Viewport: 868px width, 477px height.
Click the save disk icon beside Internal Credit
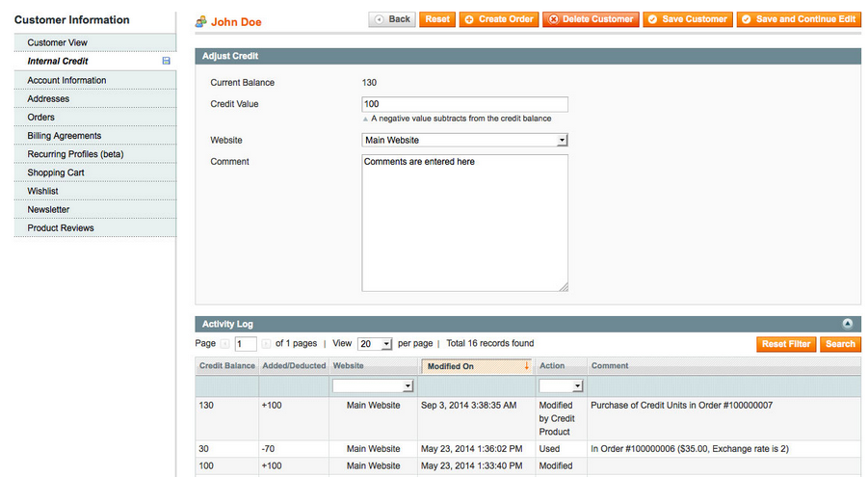pyautogui.click(x=166, y=62)
